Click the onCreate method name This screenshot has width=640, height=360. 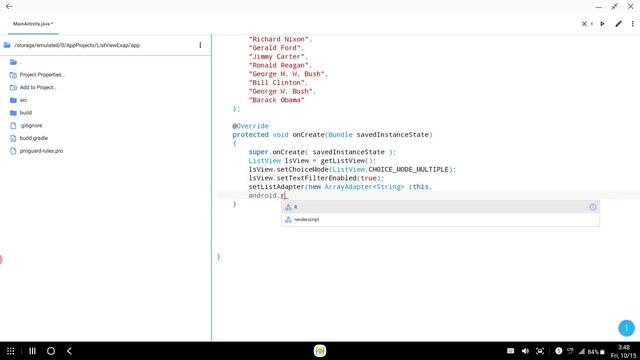[308, 135]
